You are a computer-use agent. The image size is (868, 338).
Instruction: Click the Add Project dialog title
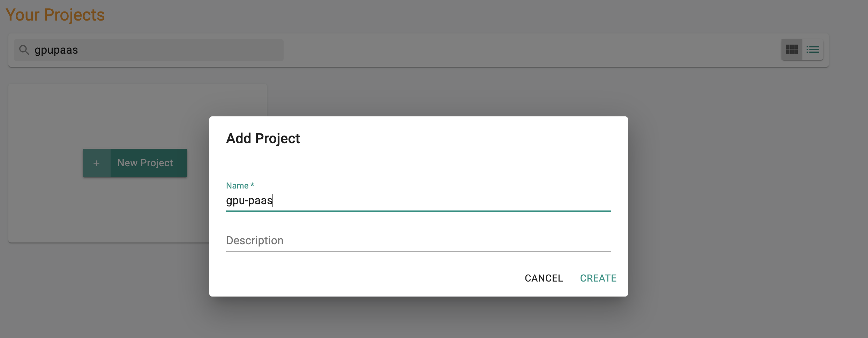[263, 138]
